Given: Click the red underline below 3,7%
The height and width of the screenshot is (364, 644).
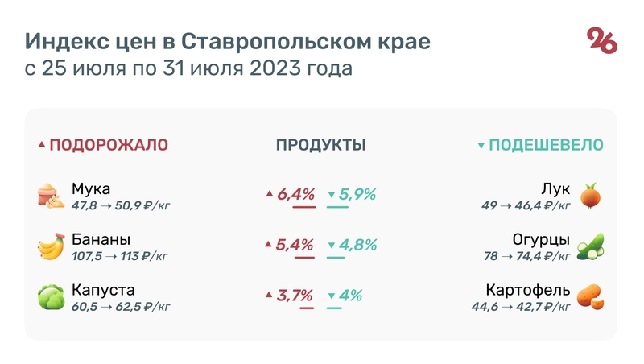Looking at the screenshot, I should tap(303, 307).
